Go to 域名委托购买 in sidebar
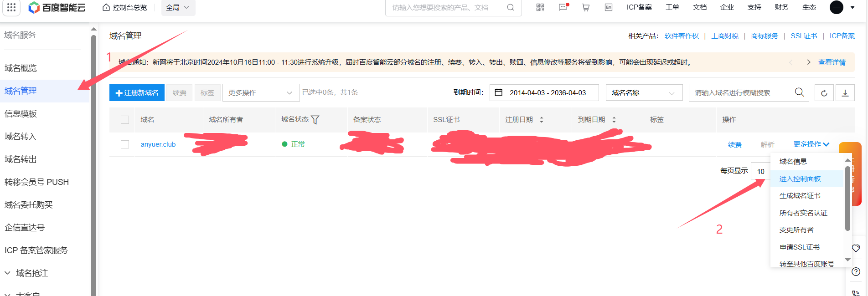868x296 pixels. tap(29, 205)
